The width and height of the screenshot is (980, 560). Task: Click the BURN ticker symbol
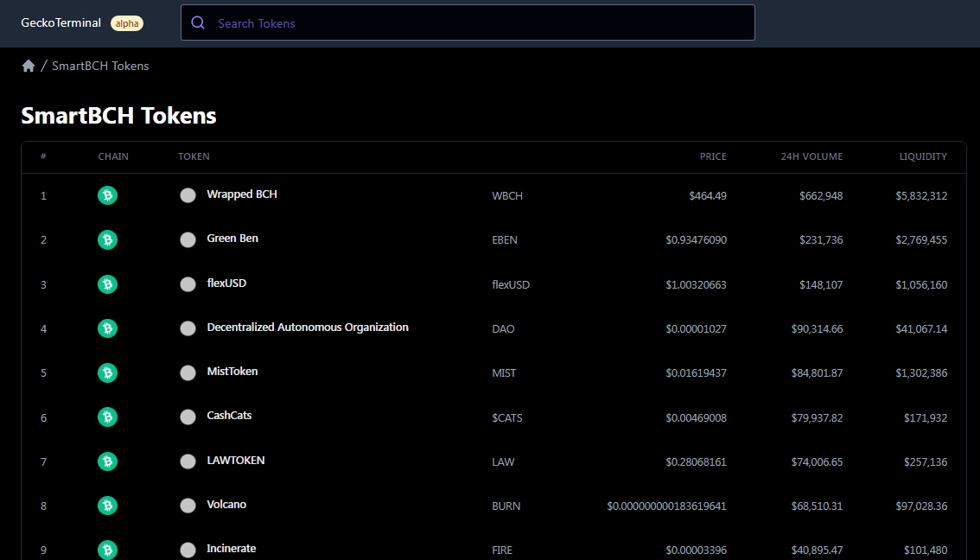coord(506,506)
